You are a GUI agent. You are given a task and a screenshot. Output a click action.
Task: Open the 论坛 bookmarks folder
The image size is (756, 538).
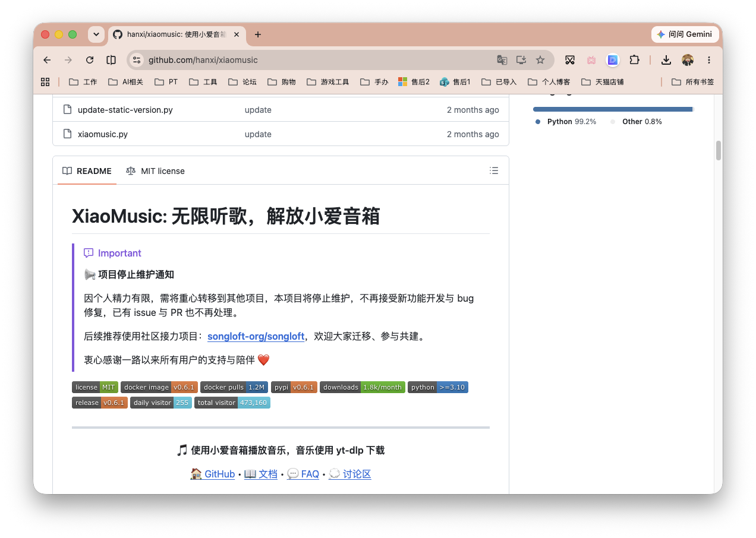pyautogui.click(x=242, y=82)
